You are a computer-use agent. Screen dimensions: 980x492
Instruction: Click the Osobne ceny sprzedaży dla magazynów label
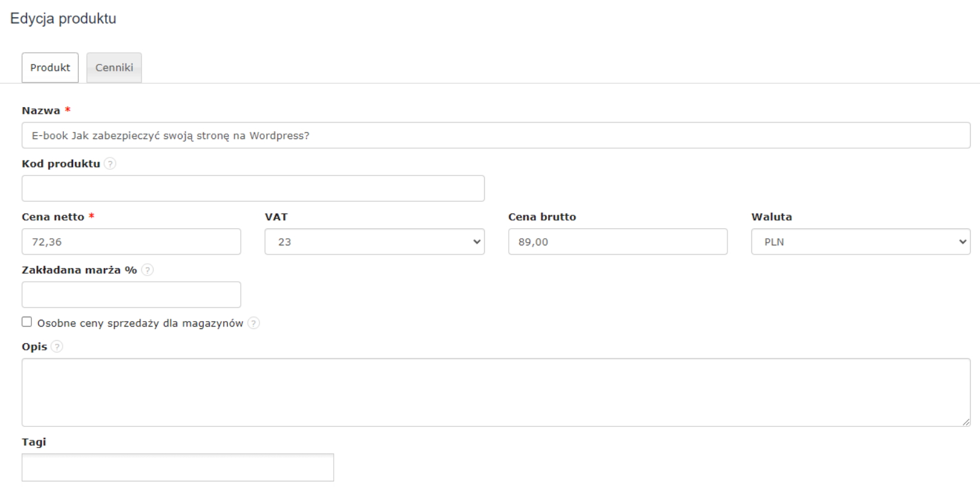140,323
